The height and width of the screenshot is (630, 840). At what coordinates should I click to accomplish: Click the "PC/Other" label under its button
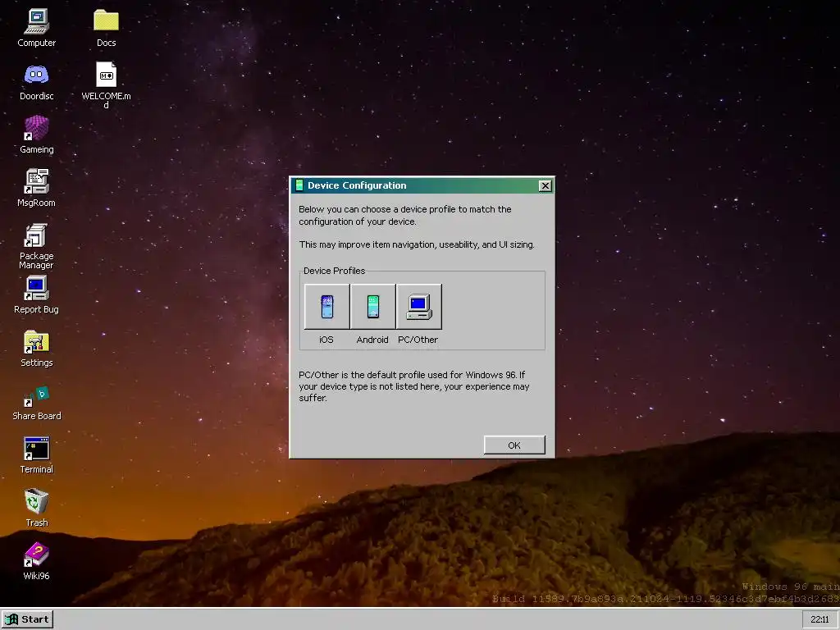click(x=418, y=340)
